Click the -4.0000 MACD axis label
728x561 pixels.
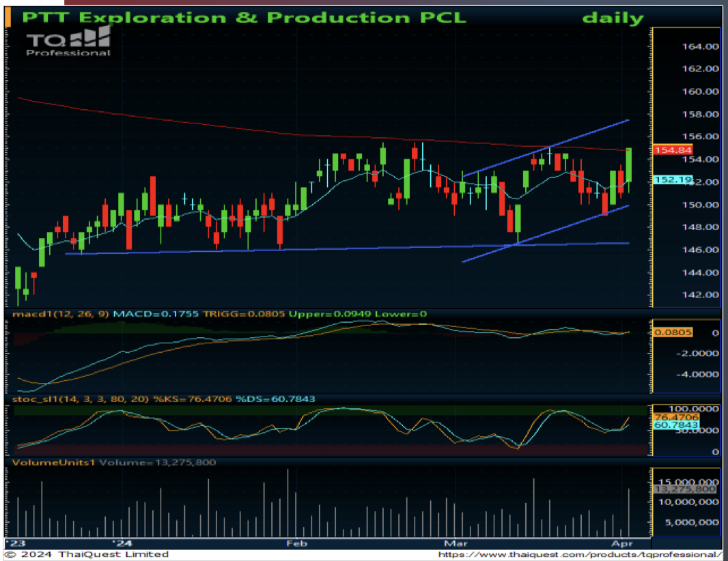(698, 375)
